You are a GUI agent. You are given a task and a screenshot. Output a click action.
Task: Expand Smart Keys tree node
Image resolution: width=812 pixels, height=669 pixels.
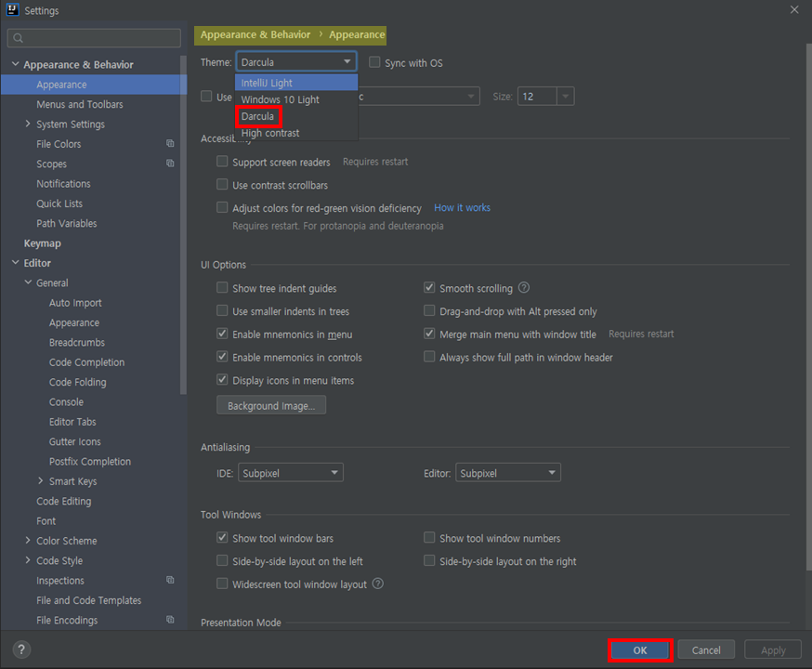tap(40, 481)
